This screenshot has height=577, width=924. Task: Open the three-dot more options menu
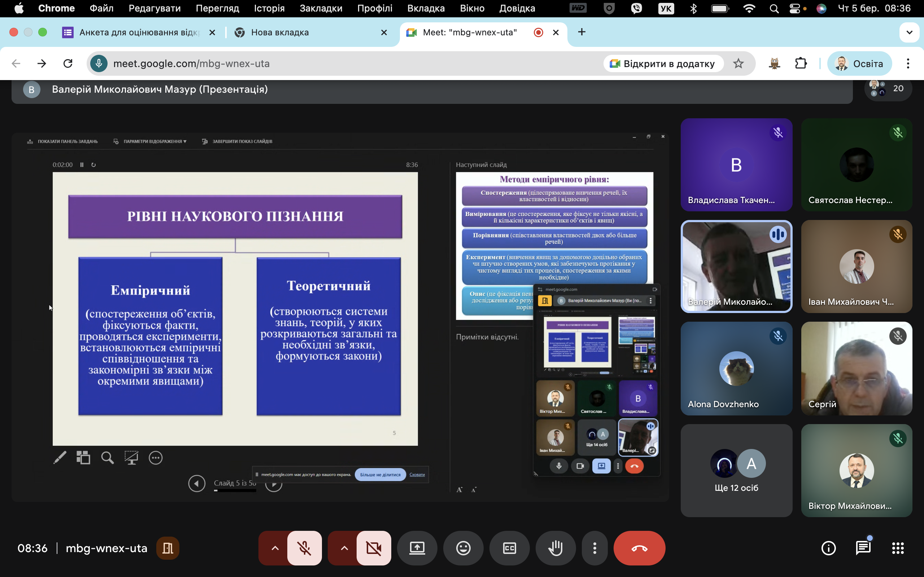pyautogui.click(x=594, y=548)
